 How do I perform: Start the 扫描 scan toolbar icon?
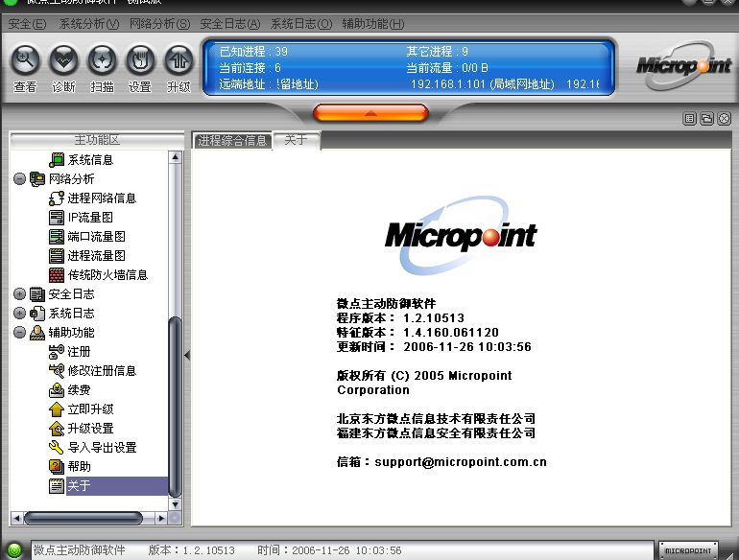[x=103, y=59]
